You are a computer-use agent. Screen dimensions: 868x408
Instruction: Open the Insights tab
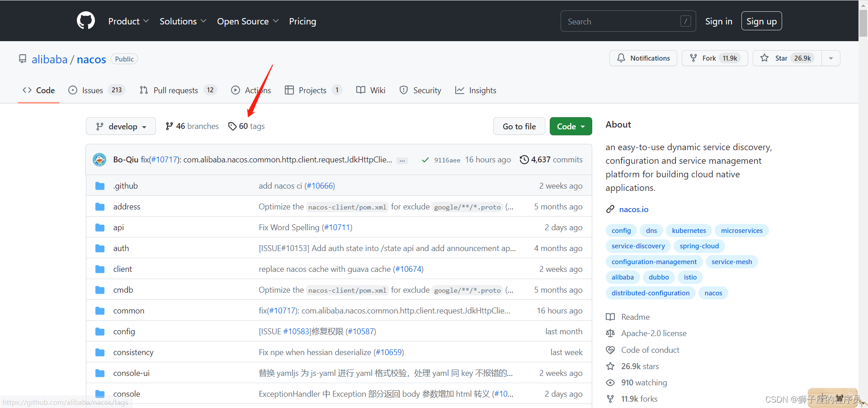click(x=476, y=90)
